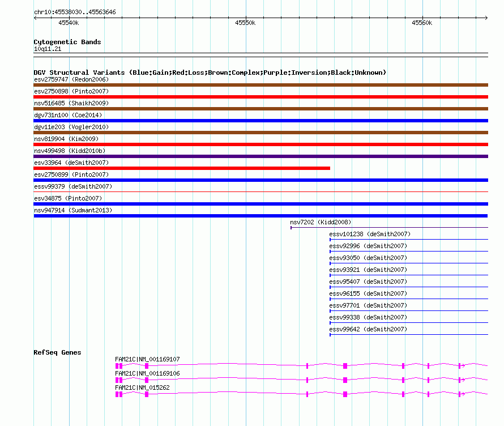Open the essv93050 (deSmith2007) variant line
The image size is (504, 426).
click(x=409, y=263)
